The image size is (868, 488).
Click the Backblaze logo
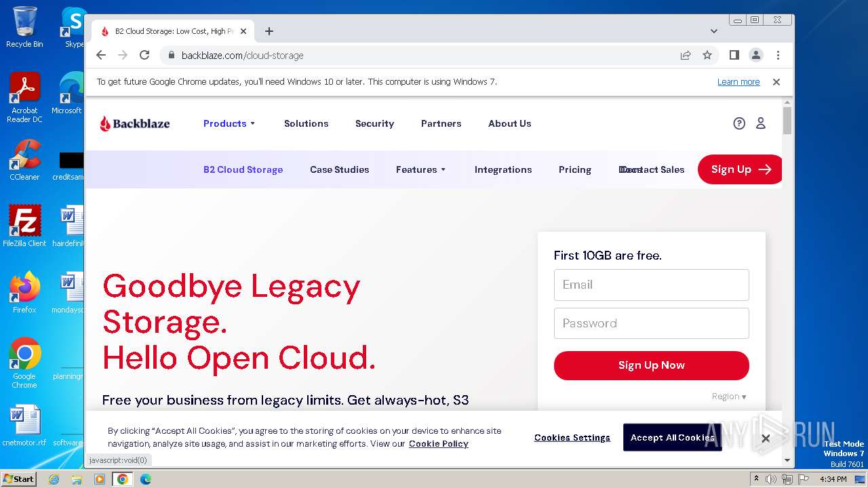point(135,123)
